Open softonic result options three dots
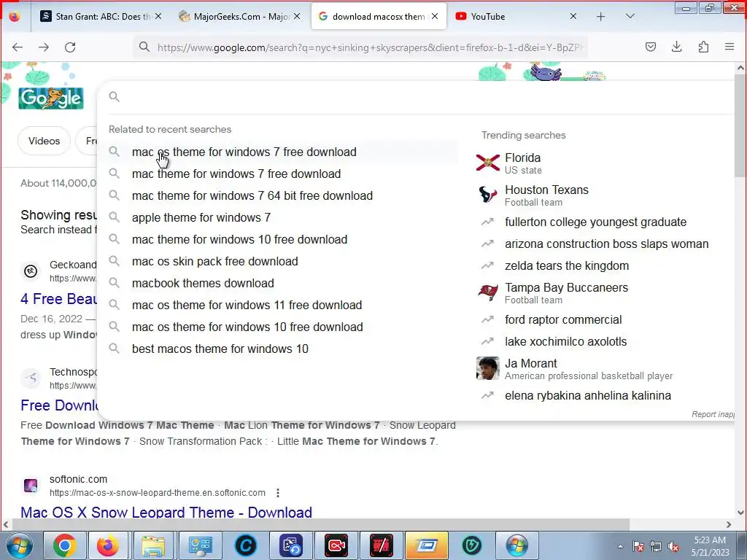The image size is (747, 560). point(278,493)
